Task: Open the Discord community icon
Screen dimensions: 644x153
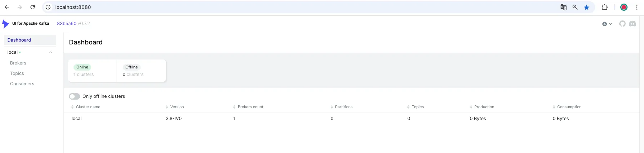Action: pyautogui.click(x=633, y=24)
